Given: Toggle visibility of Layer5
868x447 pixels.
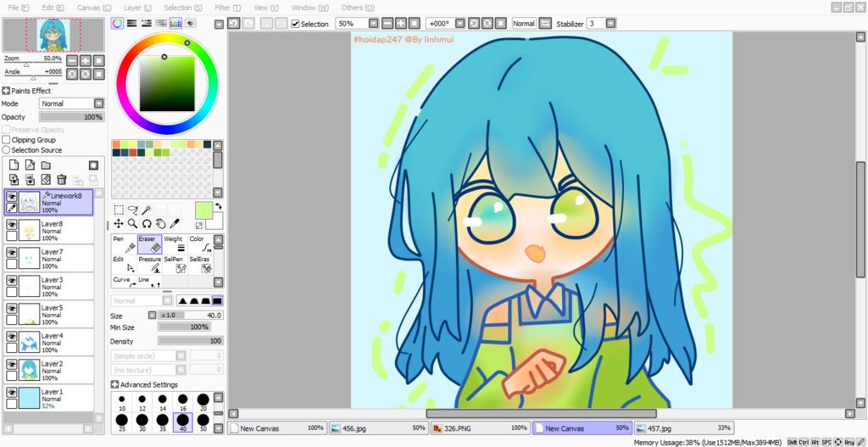Looking at the screenshot, I should [11, 308].
